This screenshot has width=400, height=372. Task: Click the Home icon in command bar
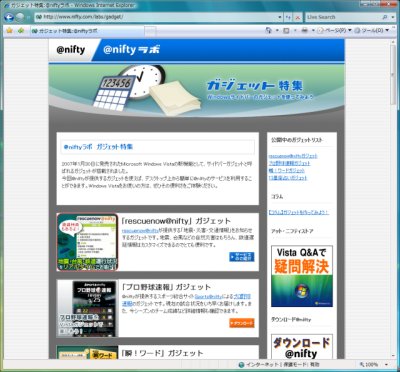[x=269, y=31]
